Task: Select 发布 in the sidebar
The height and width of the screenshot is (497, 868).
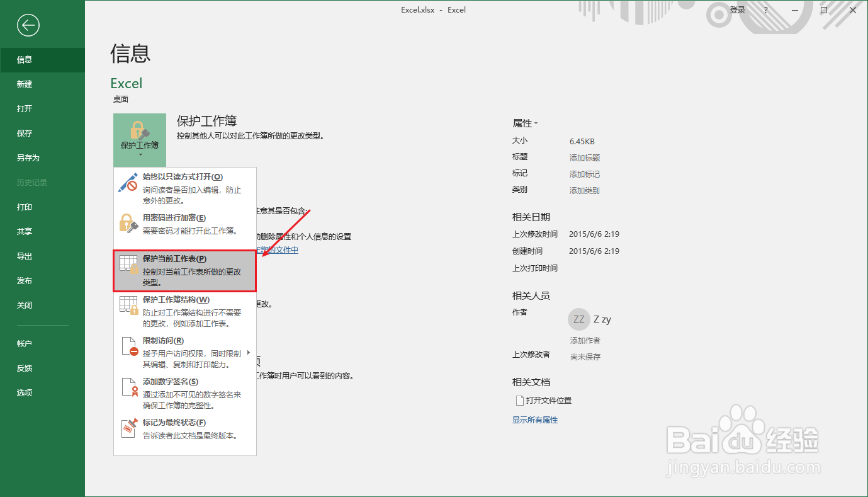Action: 42,281
